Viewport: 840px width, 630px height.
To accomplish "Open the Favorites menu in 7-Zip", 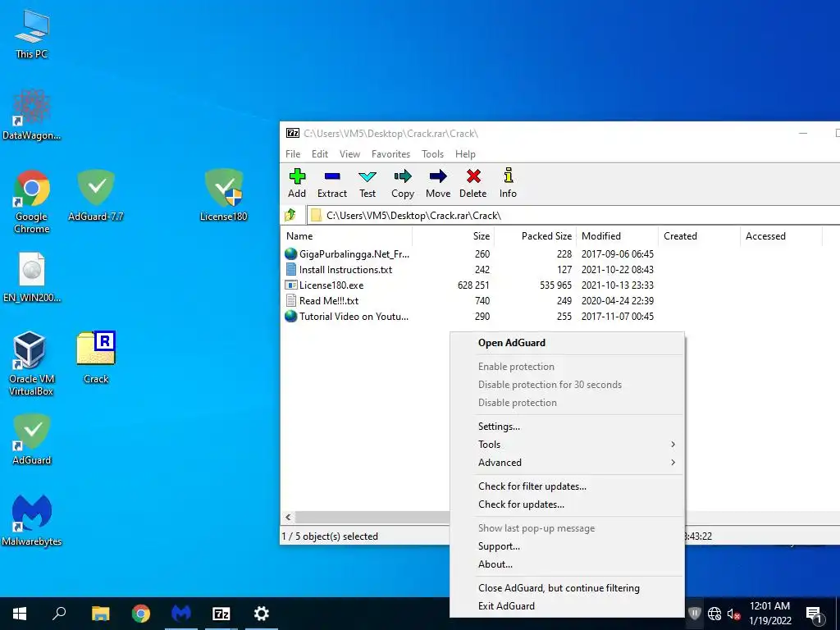I will point(391,154).
